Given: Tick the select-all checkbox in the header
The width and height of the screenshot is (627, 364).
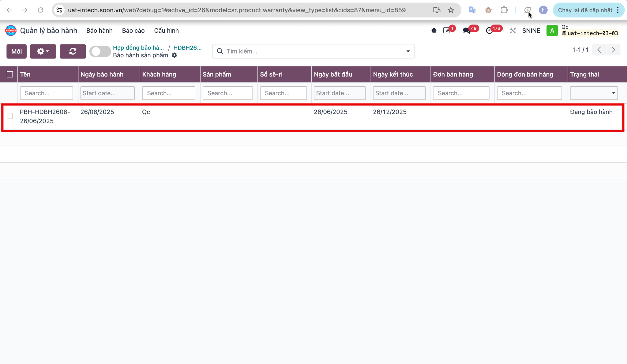Looking at the screenshot, I should (10, 74).
